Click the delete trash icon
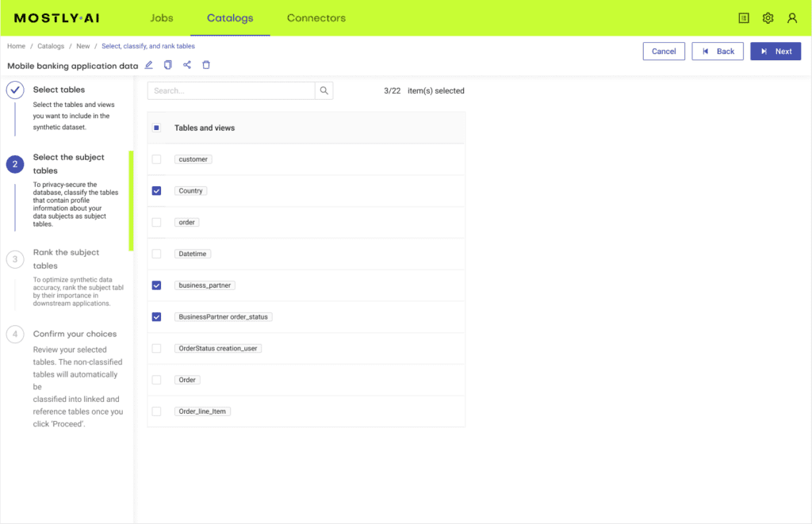Screen dimensions: 812x524 [x=206, y=66]
